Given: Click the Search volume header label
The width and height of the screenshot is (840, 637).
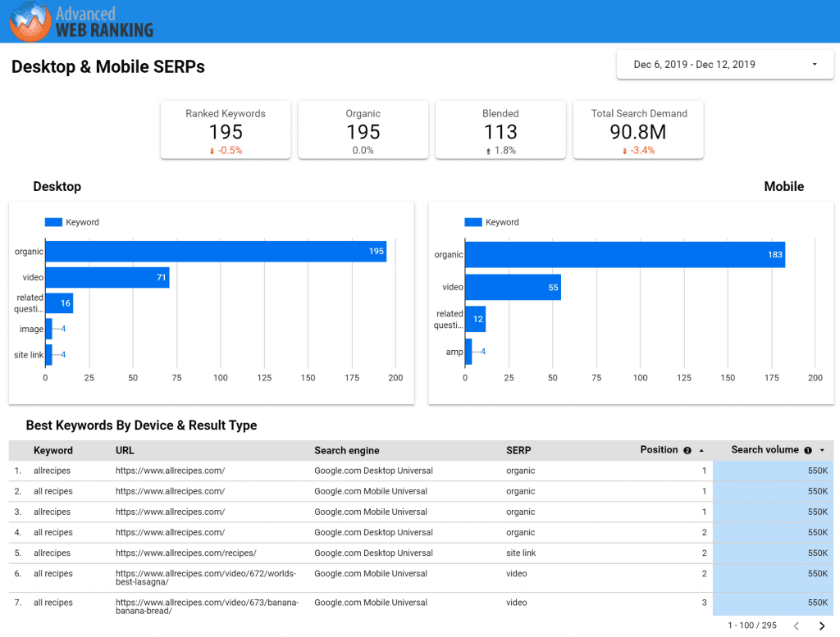Looking at the screenshot, I should pos(765,450).
